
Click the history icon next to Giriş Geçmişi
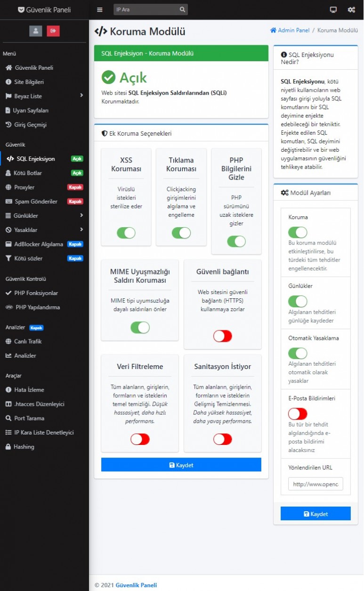point(8,124)
